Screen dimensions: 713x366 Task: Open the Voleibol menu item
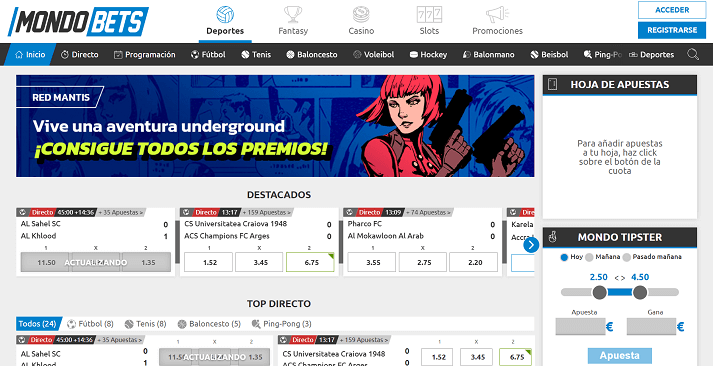373,55
